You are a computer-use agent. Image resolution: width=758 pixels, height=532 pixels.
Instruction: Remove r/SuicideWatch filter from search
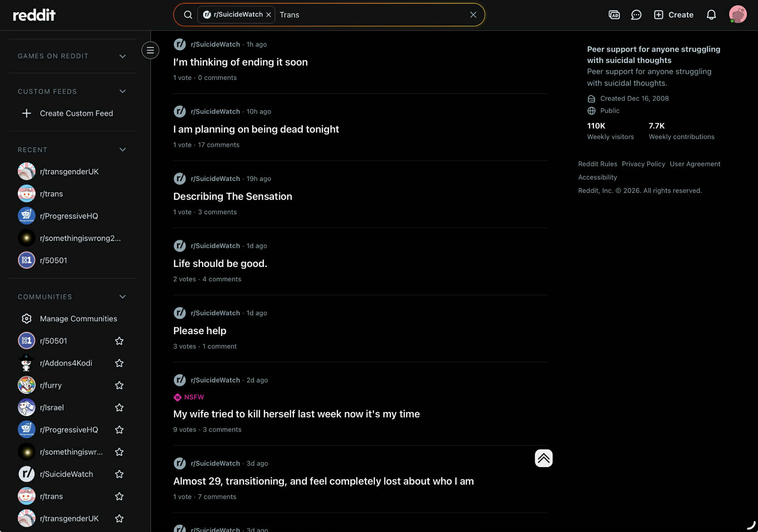click(x=269, y=15)
